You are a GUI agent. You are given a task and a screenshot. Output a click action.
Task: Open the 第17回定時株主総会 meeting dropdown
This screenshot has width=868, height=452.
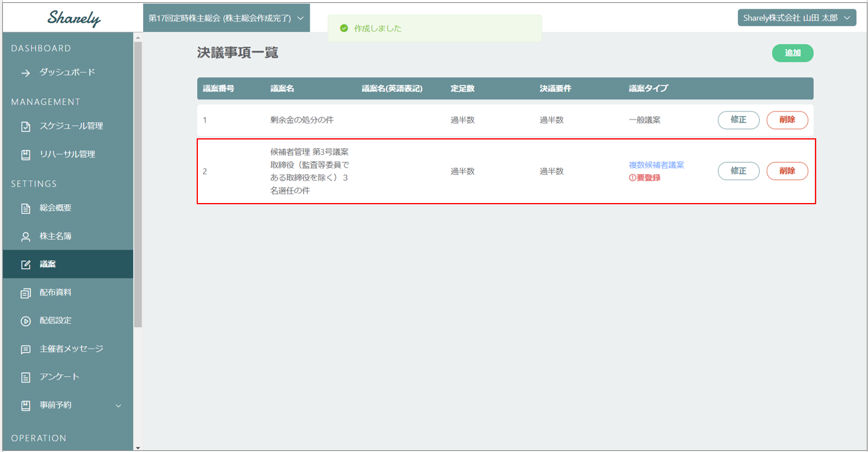[x=226, y=18]
